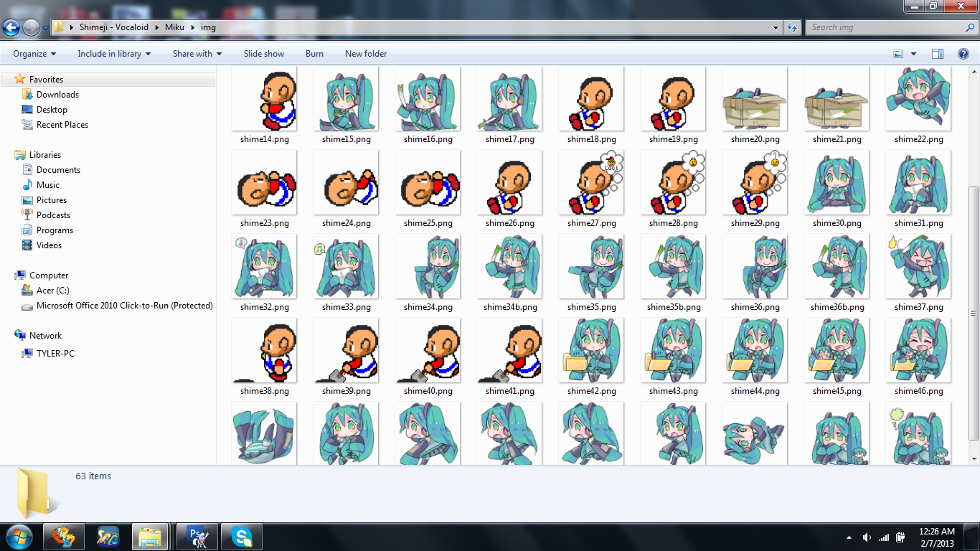Click the Change your view icon
The width and height of the screenshot is (980, 551).
coord(898,54)
